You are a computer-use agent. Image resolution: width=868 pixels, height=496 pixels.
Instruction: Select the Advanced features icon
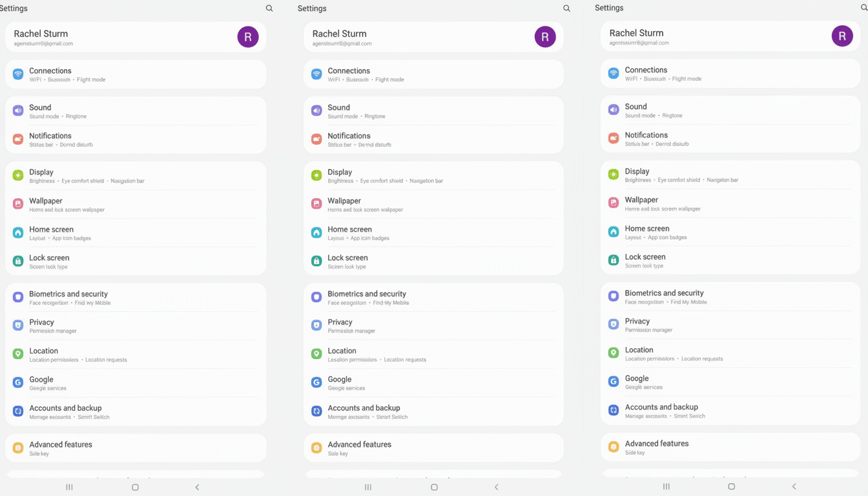coord(17,448)
